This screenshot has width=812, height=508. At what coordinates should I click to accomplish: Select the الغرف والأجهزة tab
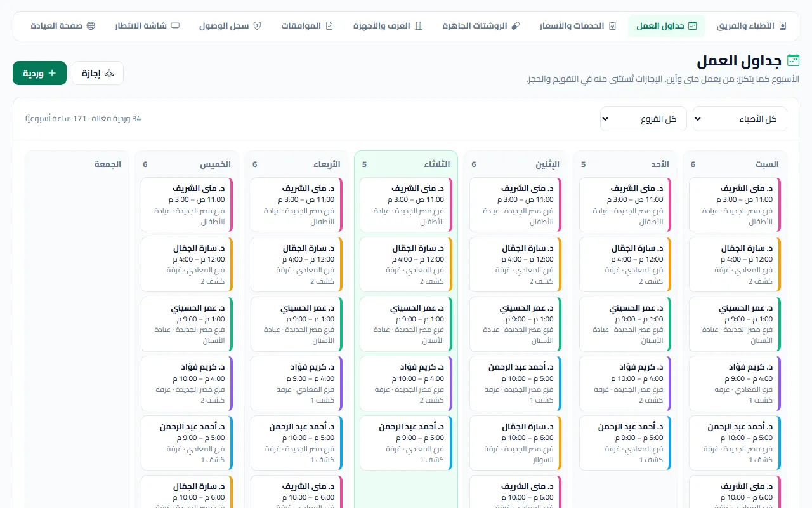388,26
